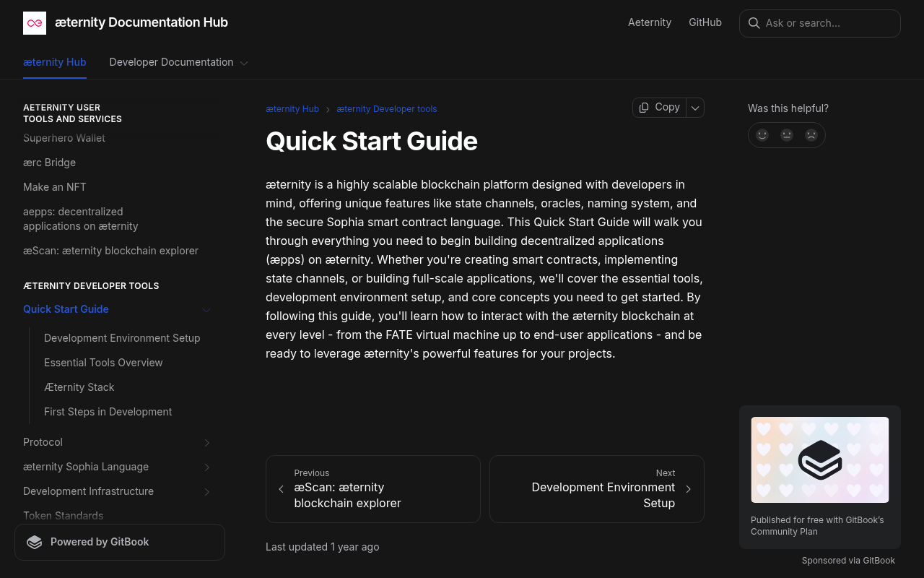Switch to the æternity Hub tab
The width and height of the screenshot is (924, 578).
click(55, 62)
